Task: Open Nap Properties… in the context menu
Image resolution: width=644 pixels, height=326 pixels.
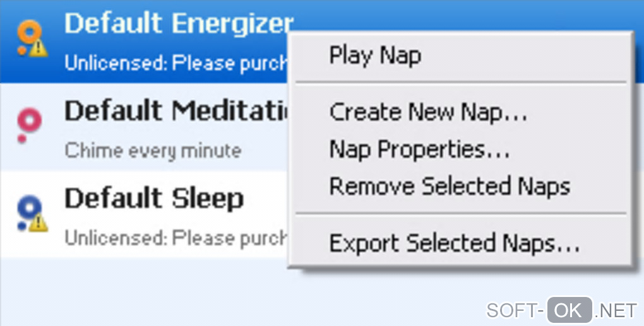Action: pos(419,150)
